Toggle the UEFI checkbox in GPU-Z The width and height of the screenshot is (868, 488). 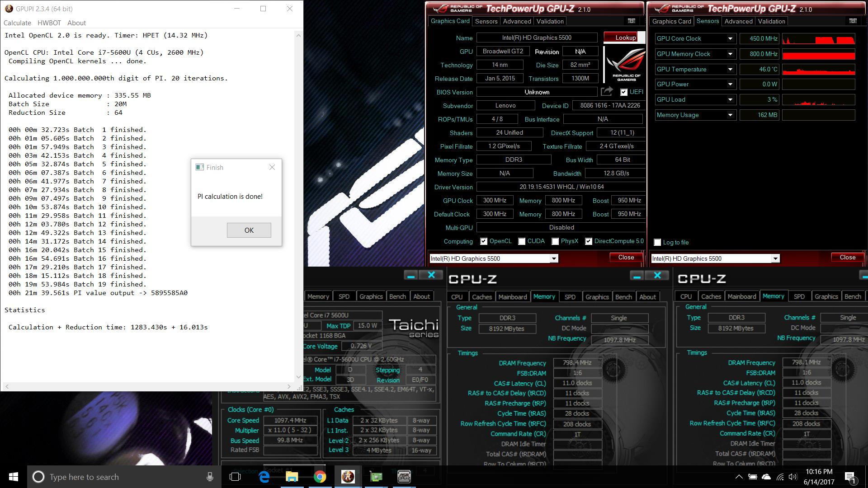click(624, 92)
